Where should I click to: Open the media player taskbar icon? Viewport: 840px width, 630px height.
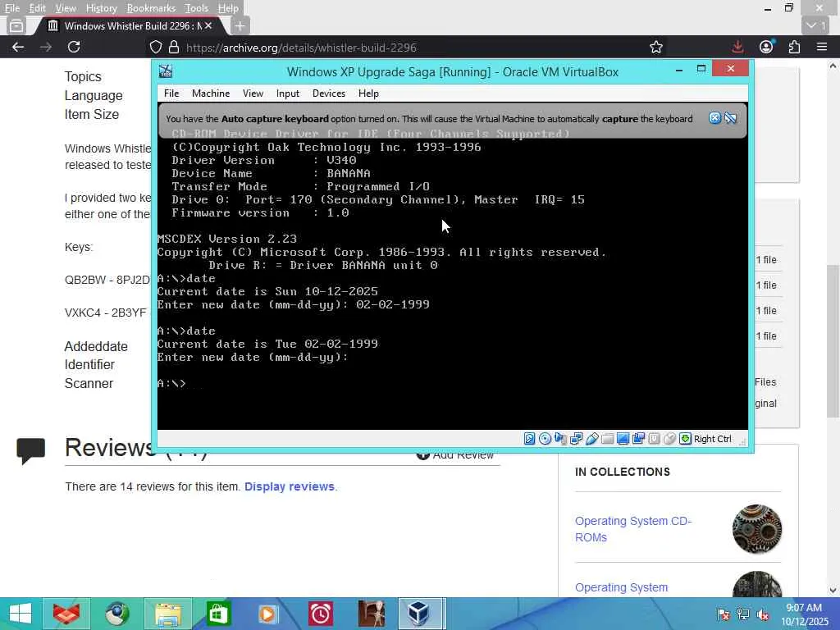(268, 614)
